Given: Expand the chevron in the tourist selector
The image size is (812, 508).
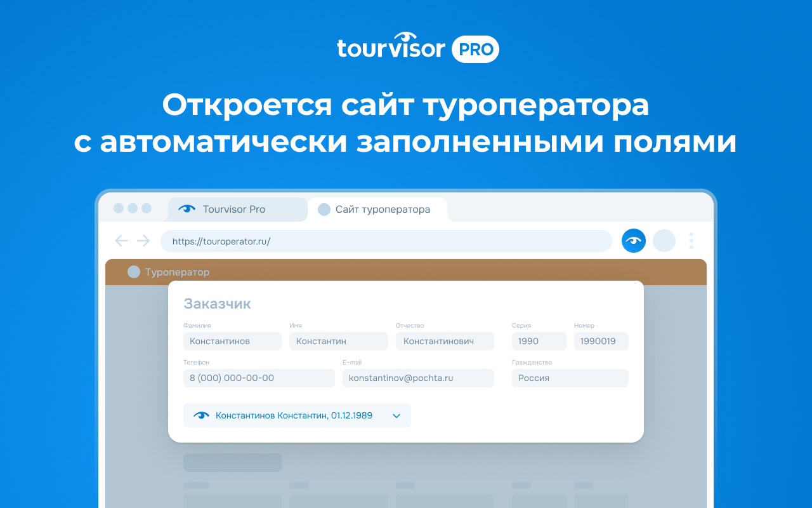Looking at the screenshot, I should tap(396, 416).
